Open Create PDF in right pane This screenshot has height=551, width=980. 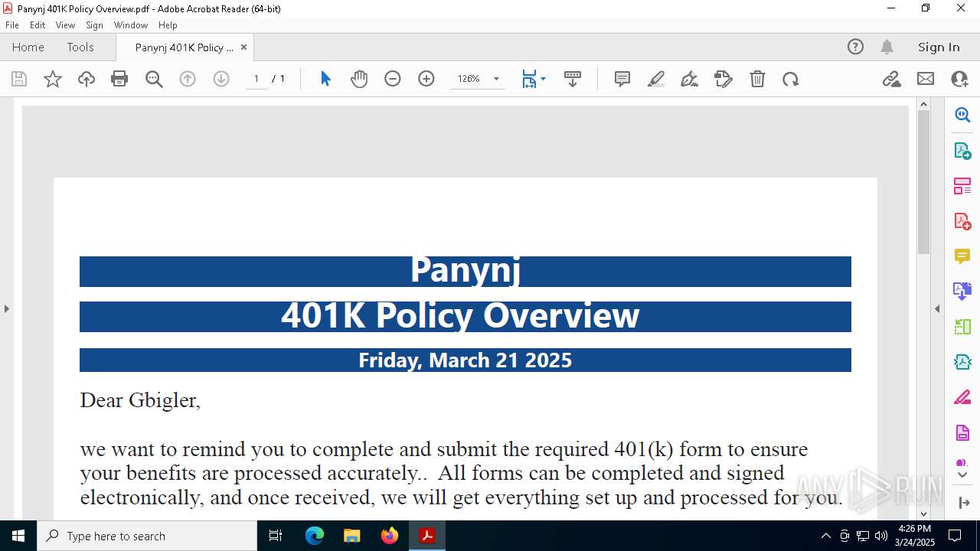tap(962, 221)
